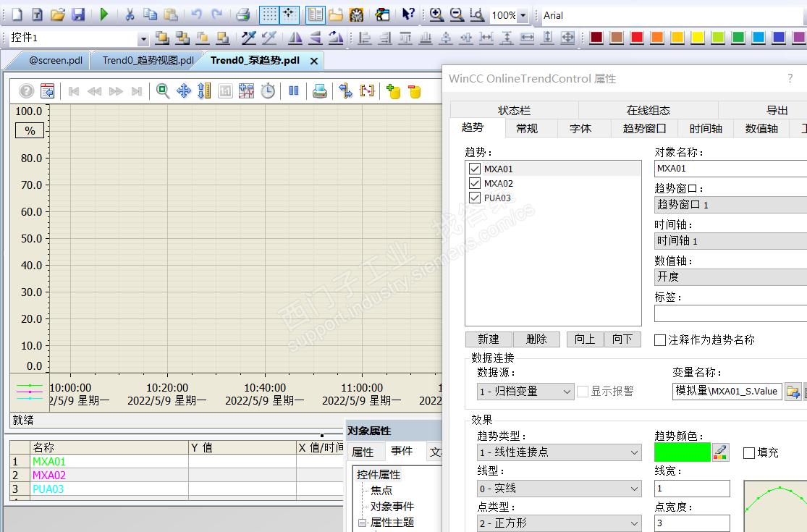The image size is (807, 532).
Task: Cut selection with the scissors icon
Action: [130, 14]
